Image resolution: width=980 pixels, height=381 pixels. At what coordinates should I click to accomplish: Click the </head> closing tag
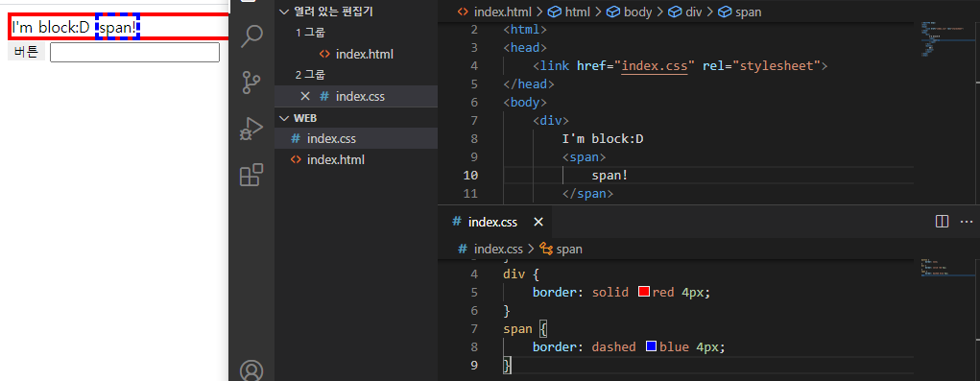pos(529,83)
